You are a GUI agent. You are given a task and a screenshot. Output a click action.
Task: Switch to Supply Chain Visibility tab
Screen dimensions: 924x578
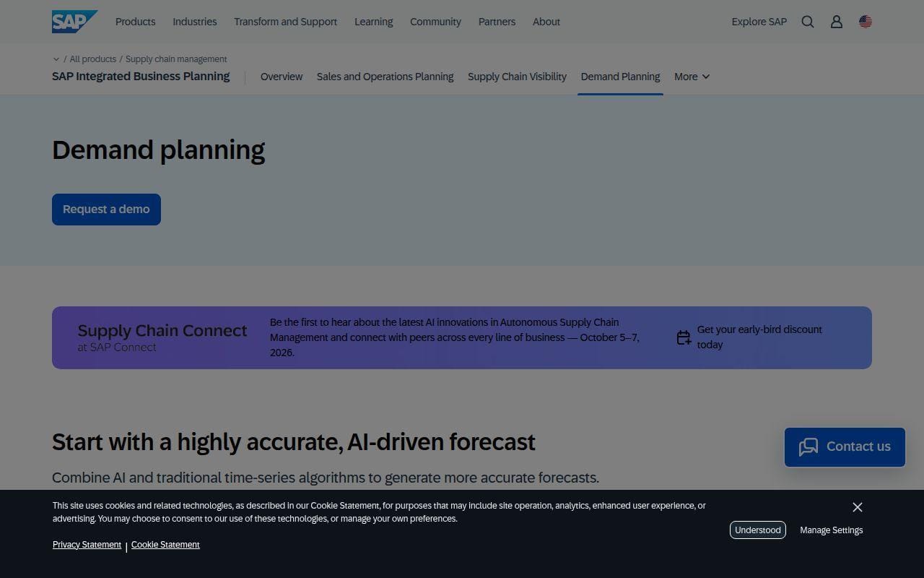coord(517,77)
